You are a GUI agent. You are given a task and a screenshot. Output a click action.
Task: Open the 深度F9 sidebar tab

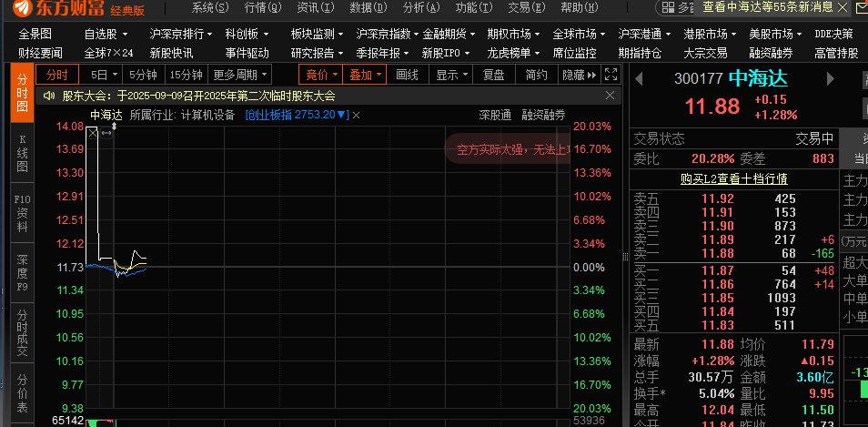pyautogui.click(x=22, y=273)
